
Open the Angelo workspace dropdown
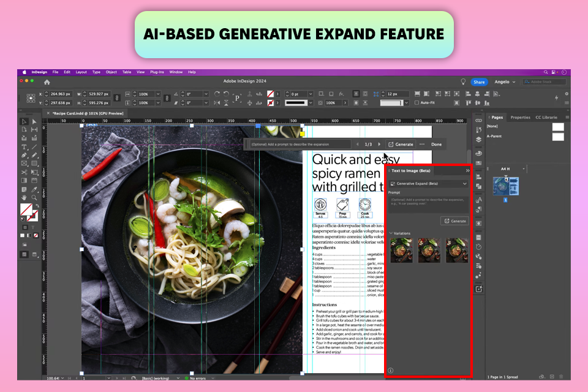(x=505, y=82)
